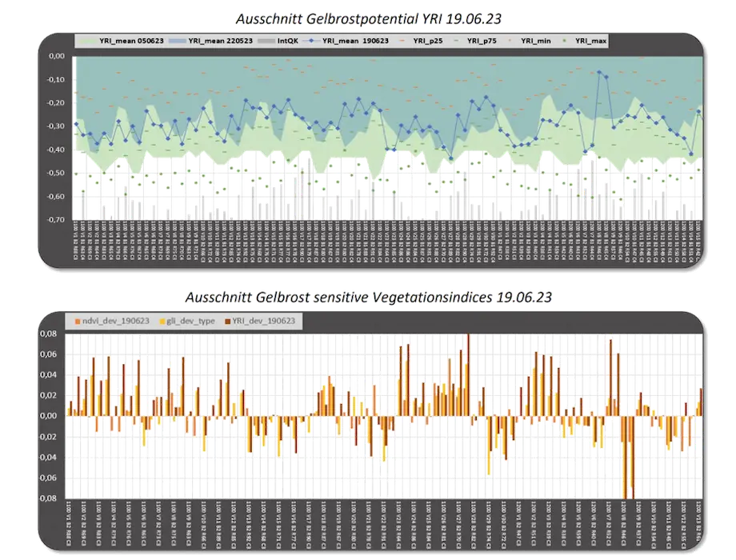Select the Gelbrostpotential YRI chart title

(x=367, y=18)
